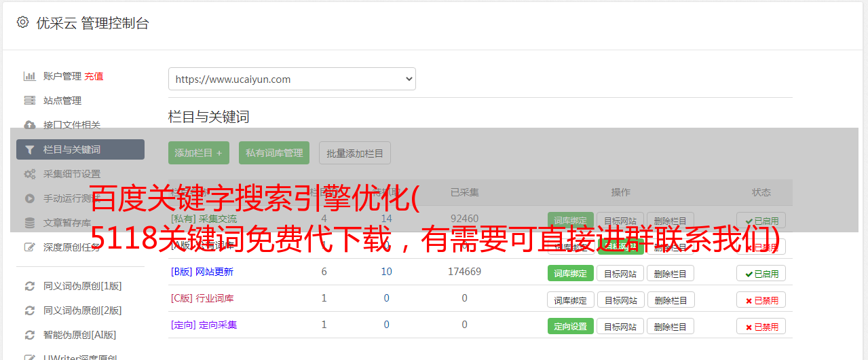Click the funnel icon for 栏目与关键词

click(29, 149)
